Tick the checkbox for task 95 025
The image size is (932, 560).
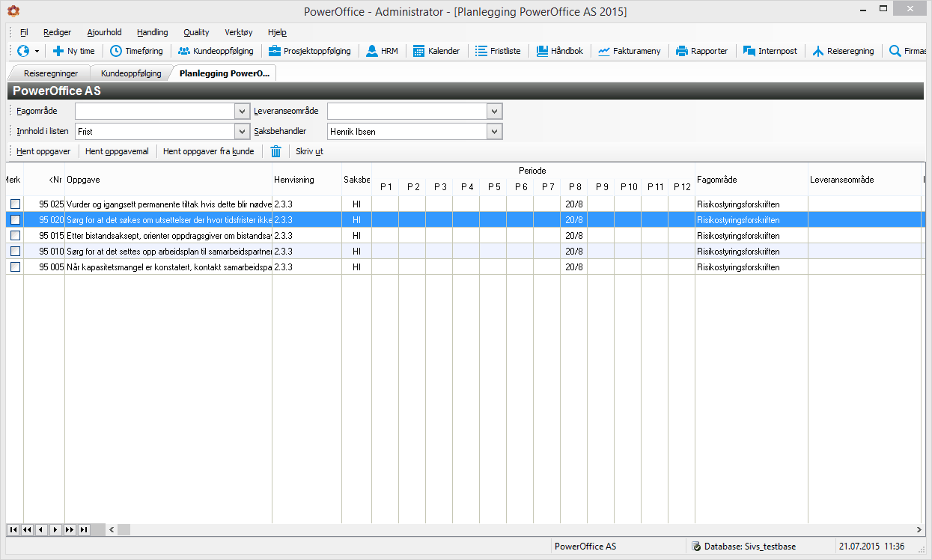(x=15, y=204)
